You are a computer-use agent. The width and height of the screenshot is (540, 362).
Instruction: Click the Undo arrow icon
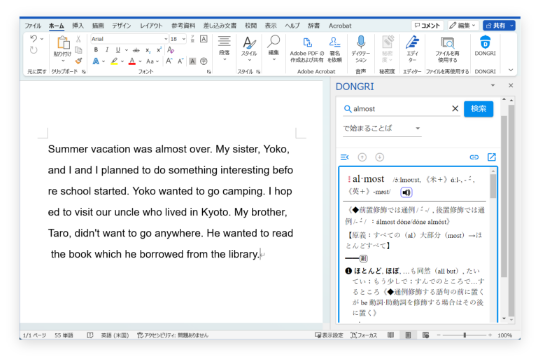tap(33, 39)
